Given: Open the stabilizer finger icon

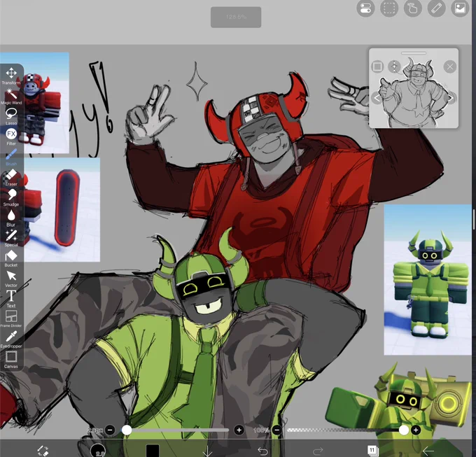Looking at the screenshot, I should tap(413, 8).
